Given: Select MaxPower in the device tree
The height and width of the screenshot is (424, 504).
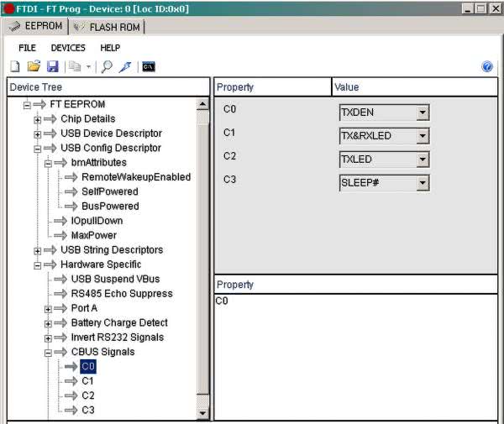Looking at the screenshot, I should (x=93, y=235).
